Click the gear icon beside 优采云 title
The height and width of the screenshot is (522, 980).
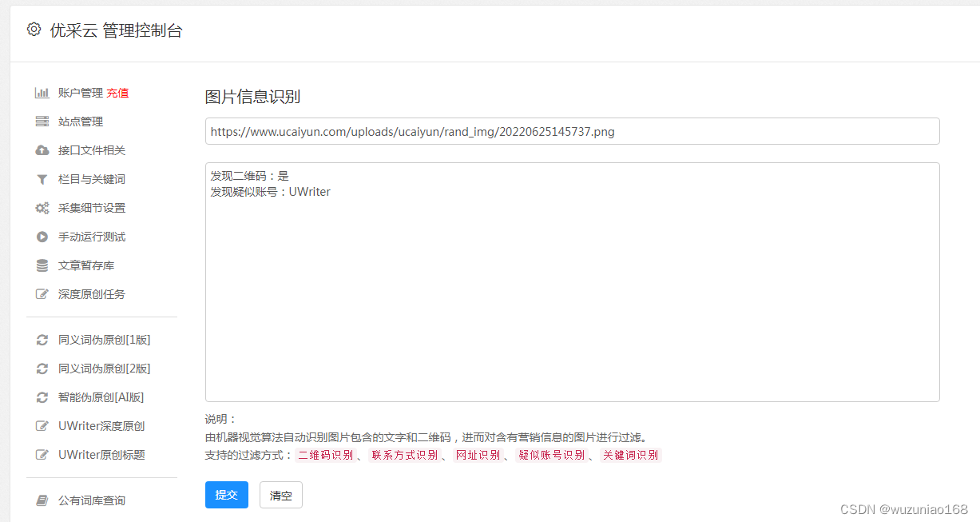pos(33,30)
